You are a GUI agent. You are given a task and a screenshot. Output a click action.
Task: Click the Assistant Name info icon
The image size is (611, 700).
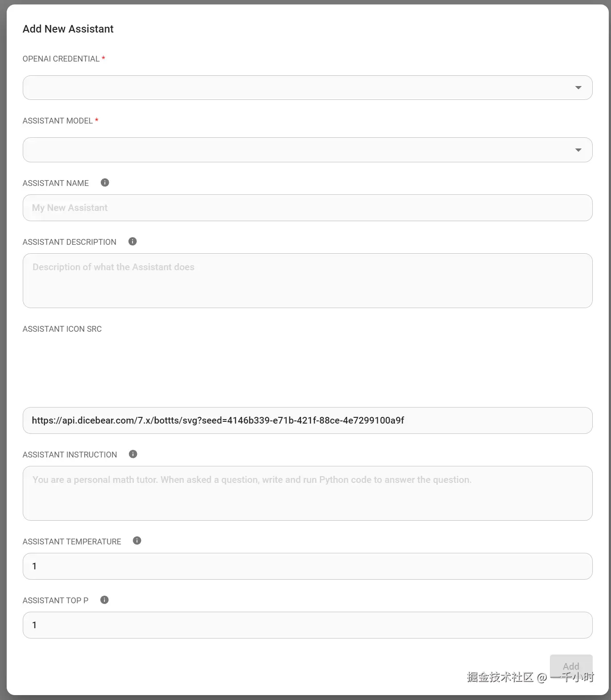(105, 182)
